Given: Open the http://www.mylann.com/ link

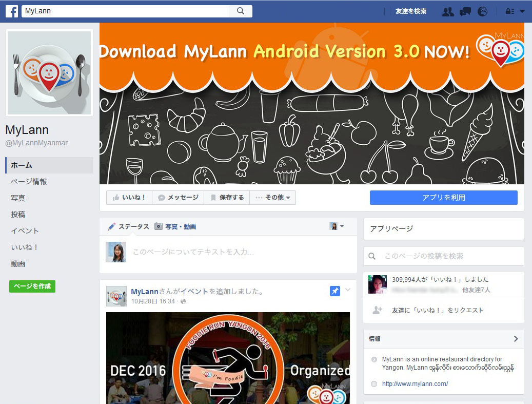Looking at the screenshot, I should click(x=415, y=384).
